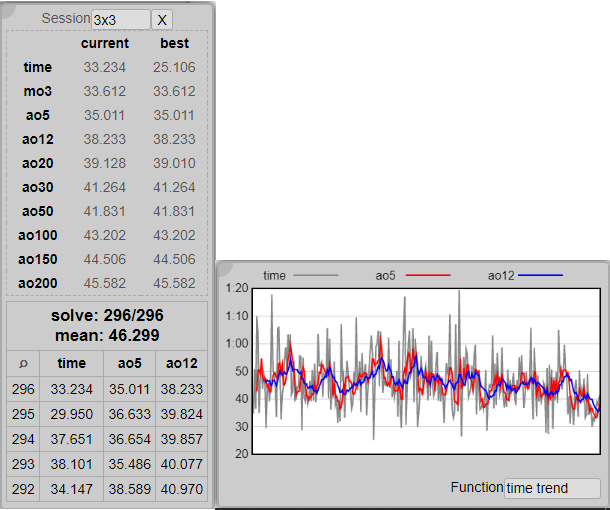Click current ao100 value 43.202
Image resolution: width=610 pixels, height=510 pixels.
[105, 235]
